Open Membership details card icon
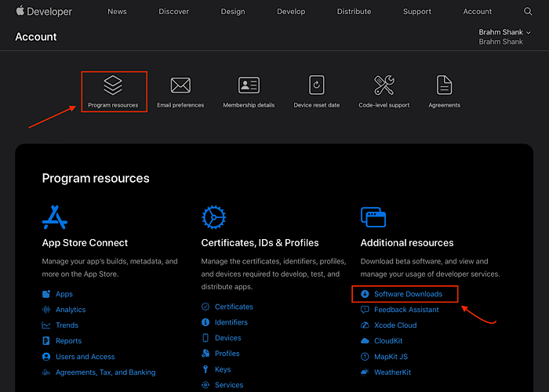549x392 pixels. (x=249, y=85)
